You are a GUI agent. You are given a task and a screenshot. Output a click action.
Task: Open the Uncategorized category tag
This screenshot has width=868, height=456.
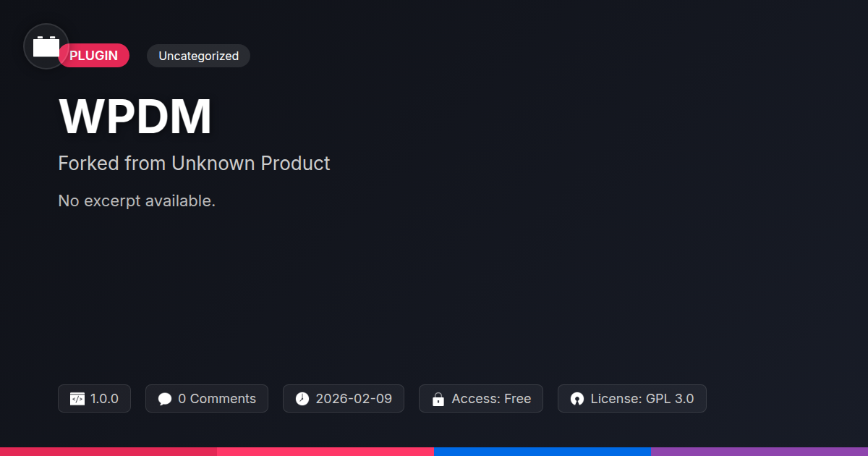(x=198, y=56)
